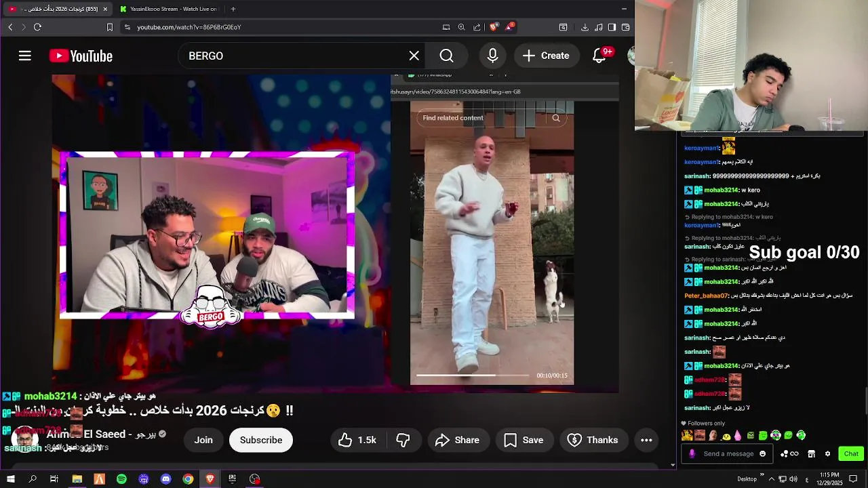Open emoji picker in chat box
Image resolution: width=868 pixels, height=488 pixels.
[763, 454]
